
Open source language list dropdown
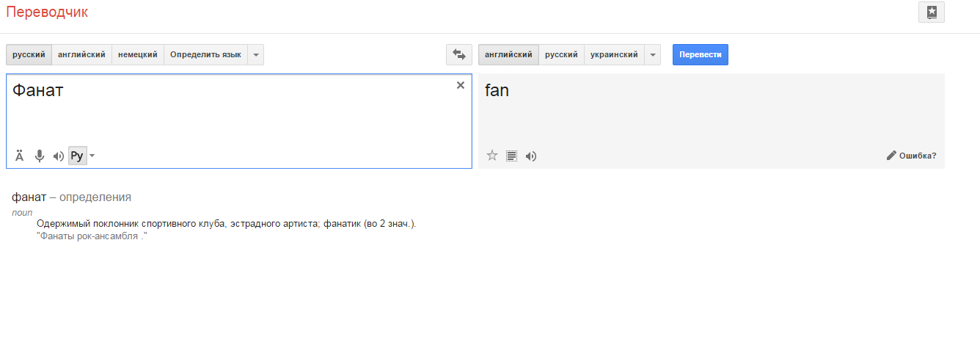(255, 54)
